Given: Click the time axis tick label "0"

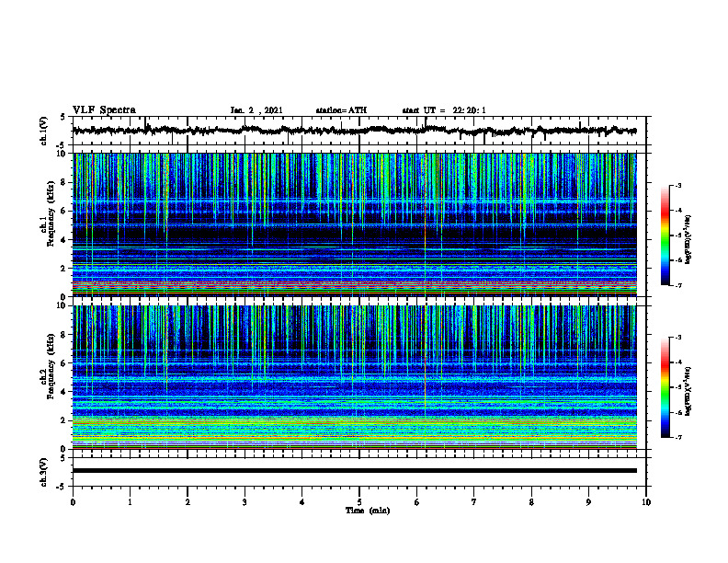Looking at the screenshot, I should pyautogui.click(x=73, y=502).
